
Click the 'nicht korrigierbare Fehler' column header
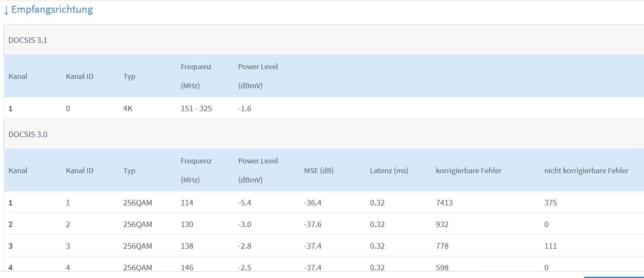click(586, 171)
